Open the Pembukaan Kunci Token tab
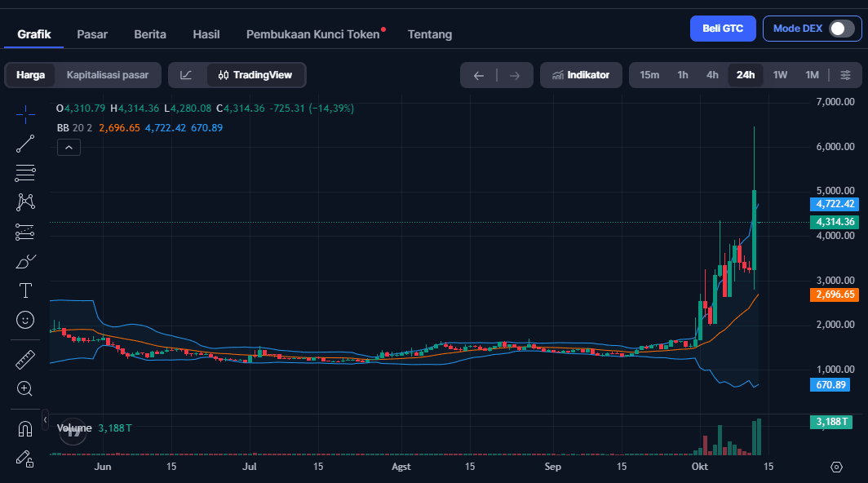 coord(313,34)
